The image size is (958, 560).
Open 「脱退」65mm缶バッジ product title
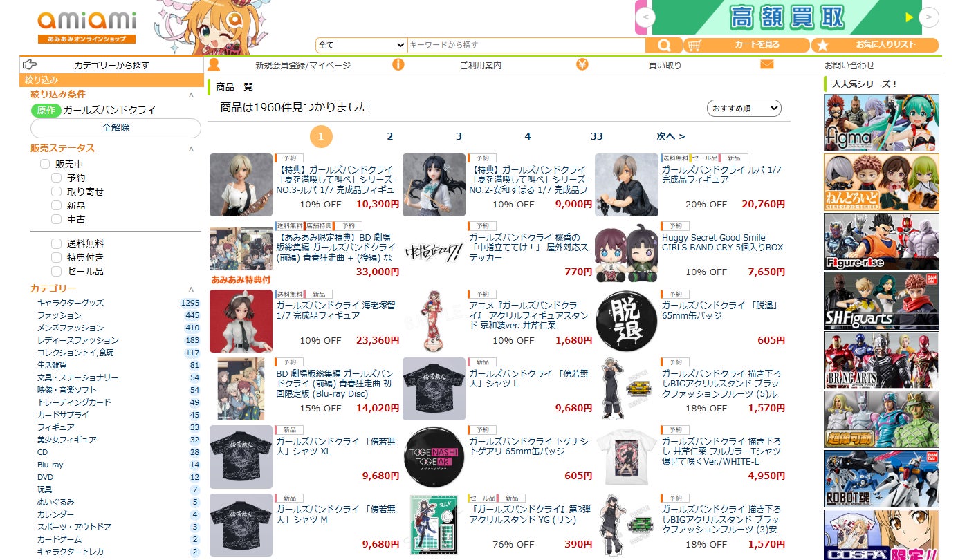tap(721, 310)
